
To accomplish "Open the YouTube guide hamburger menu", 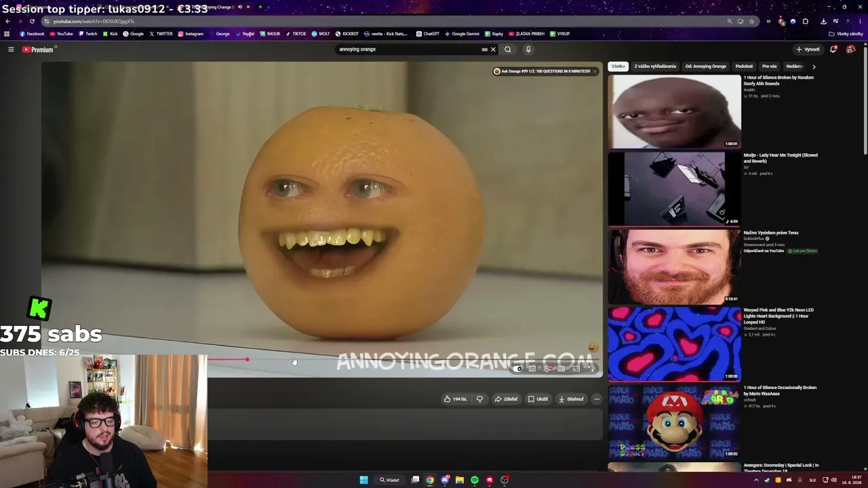I will point(11,49).
